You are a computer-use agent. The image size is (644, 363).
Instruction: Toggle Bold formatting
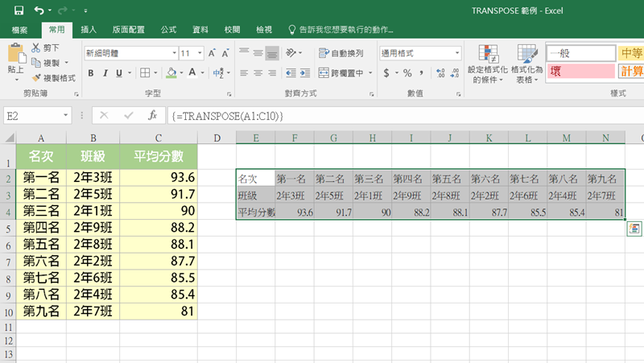click(x=91, y=73)
